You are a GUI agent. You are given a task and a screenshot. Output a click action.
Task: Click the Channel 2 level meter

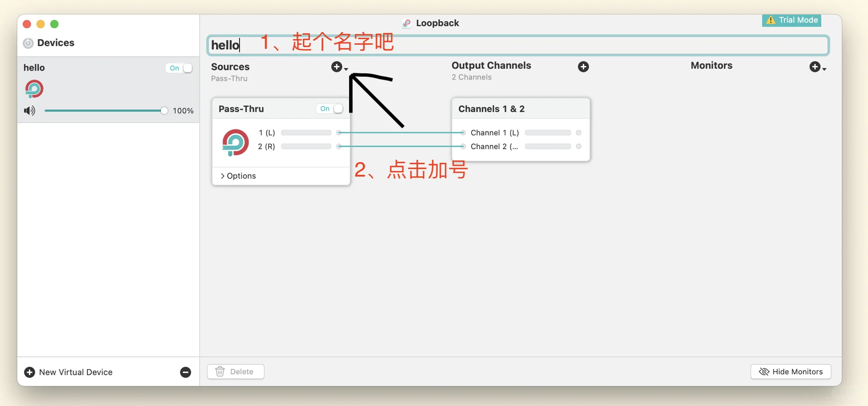pos(548,146)
